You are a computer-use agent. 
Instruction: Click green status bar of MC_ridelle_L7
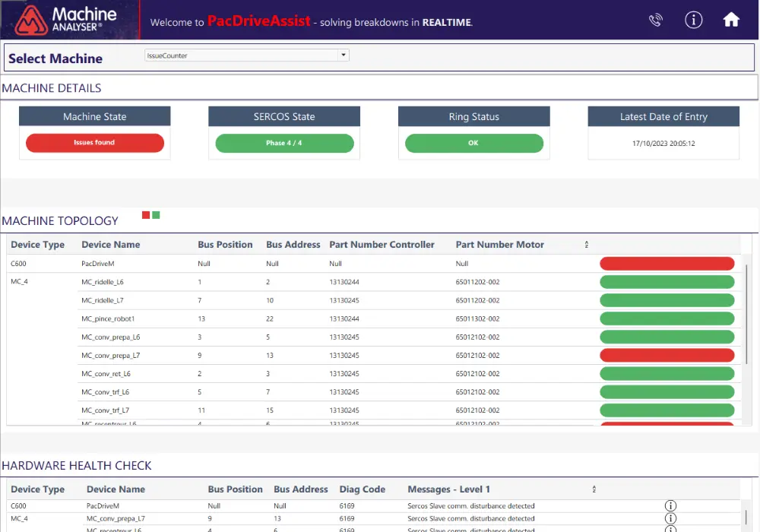pyautogui.click(x=667, y=300)
